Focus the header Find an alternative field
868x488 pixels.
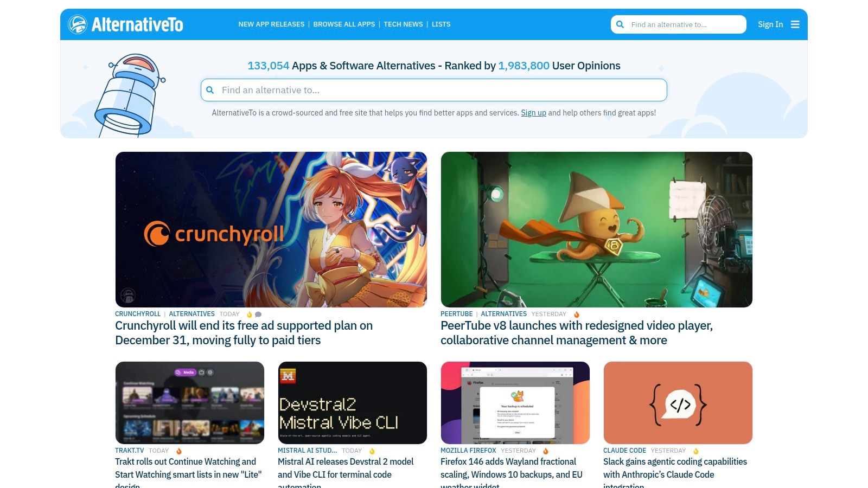[x=679, y=24]
